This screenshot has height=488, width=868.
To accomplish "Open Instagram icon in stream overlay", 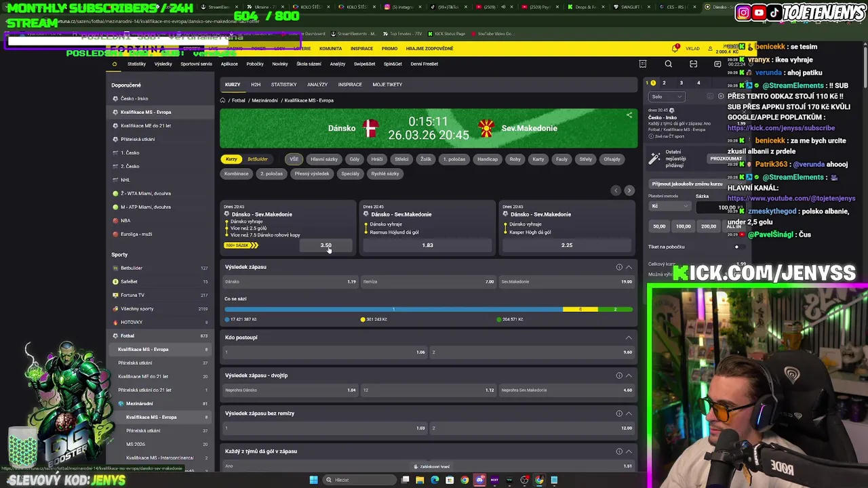I will pyautogui.click(x=743, y=12).
